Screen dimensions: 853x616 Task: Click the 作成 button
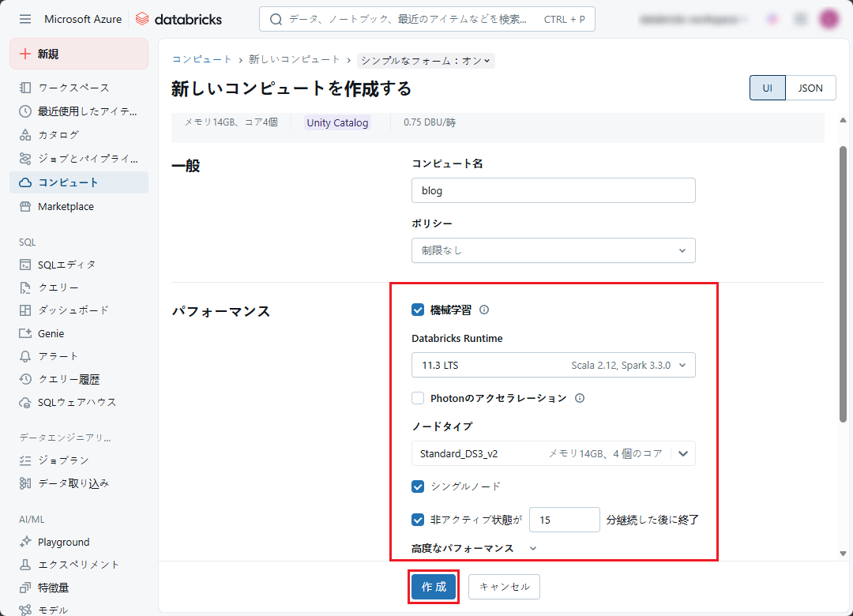coord(434,587)
